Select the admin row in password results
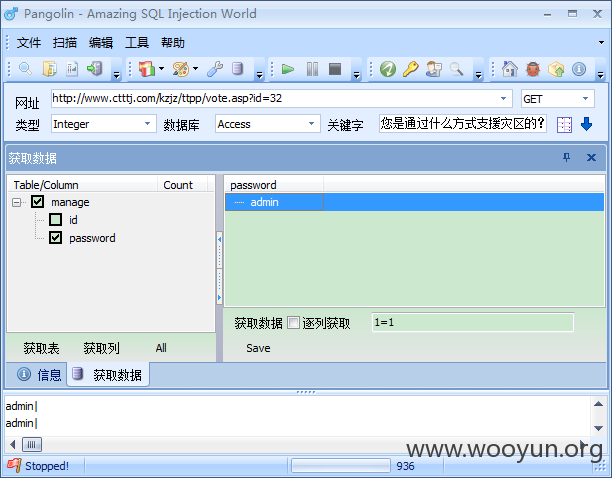This screenshot has height=478, width=612. (415, 202)
